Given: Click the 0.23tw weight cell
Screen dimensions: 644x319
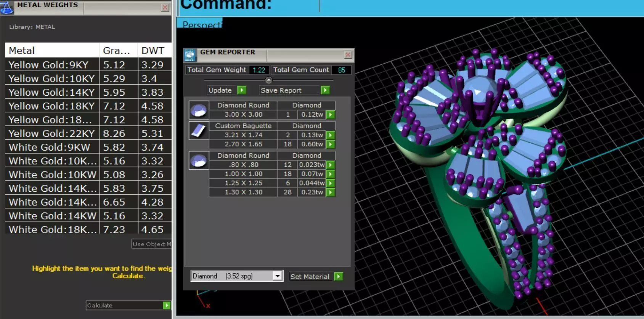Looking at the screenshot, I should point(312,192).
